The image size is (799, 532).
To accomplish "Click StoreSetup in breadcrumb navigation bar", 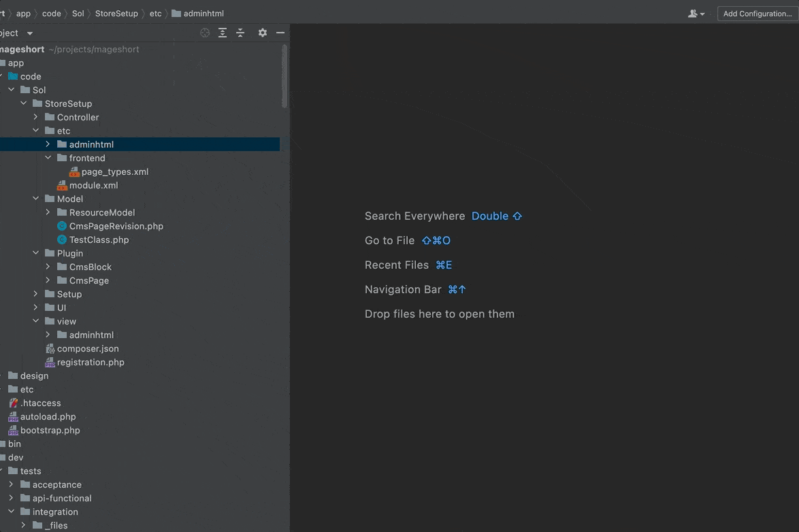I will coord(116,14).
